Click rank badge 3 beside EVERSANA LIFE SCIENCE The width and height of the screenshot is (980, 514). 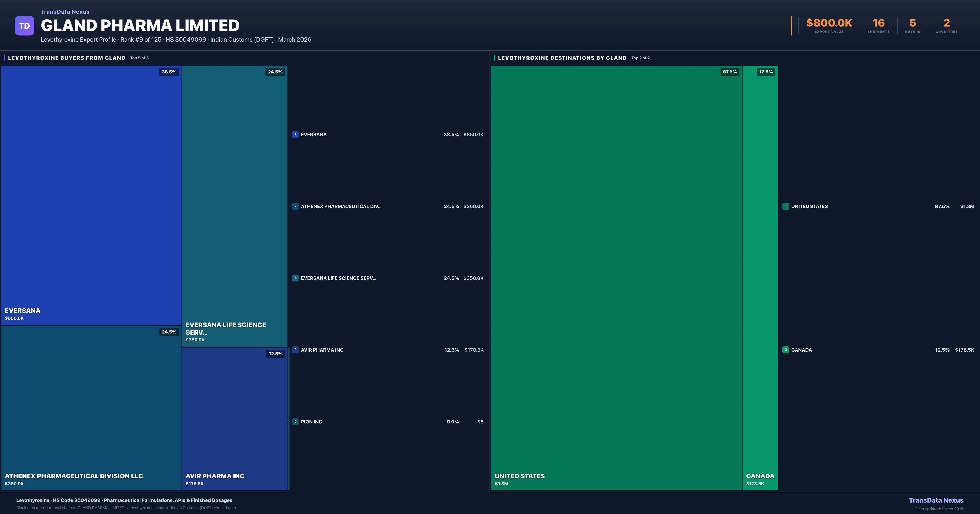coord(295,278)
